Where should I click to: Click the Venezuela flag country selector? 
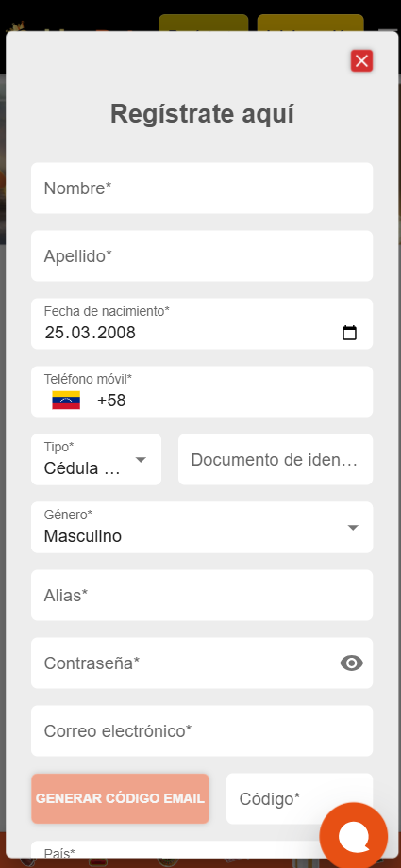click(x=66, y=401)
